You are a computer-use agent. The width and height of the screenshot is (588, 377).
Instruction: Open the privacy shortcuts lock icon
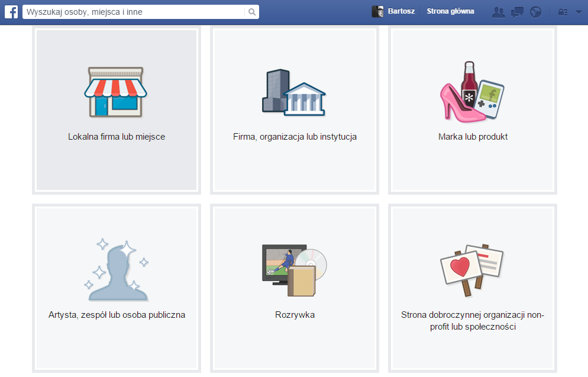563,12
